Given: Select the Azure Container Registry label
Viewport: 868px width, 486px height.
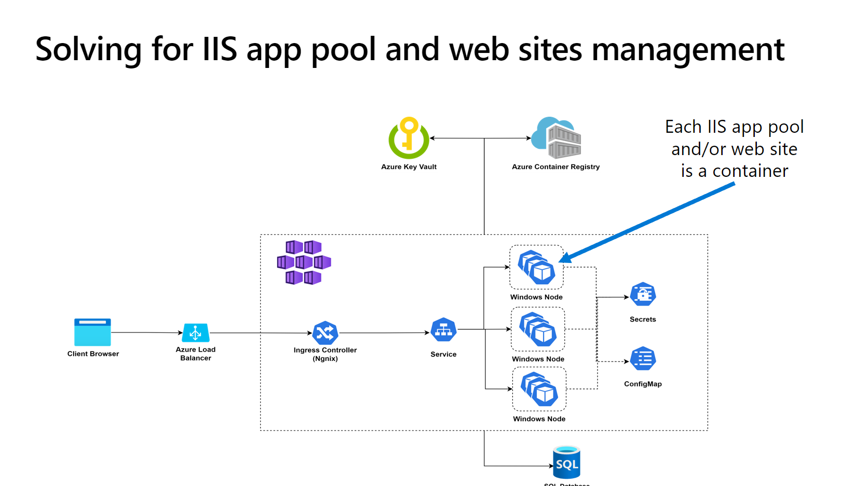Looking at the screenshot, I should point(556,167).
